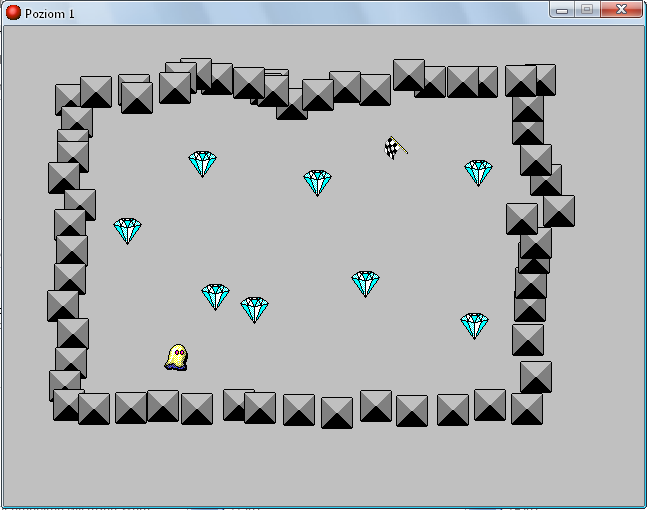Click the top wall block above the flag
Screen dimensions: 647x510
[408, 75]
